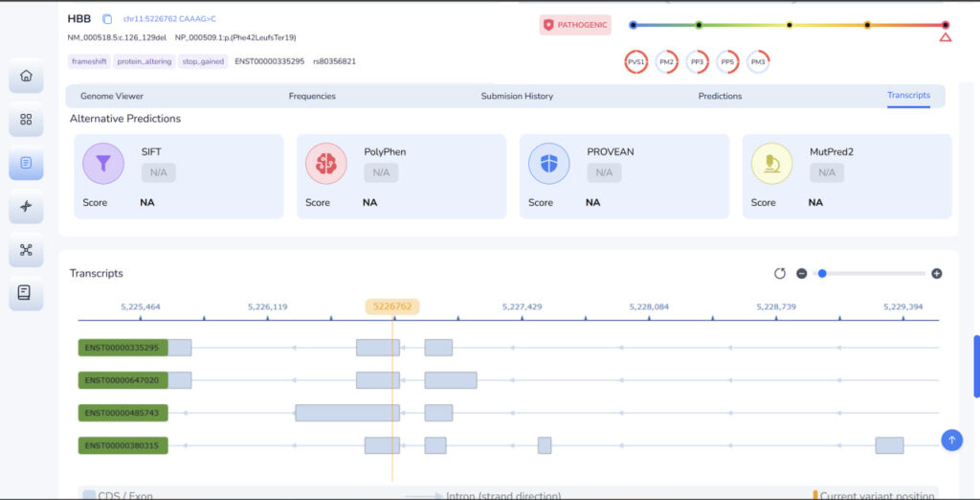Click the PP3 criteria badge

(697, 62)
